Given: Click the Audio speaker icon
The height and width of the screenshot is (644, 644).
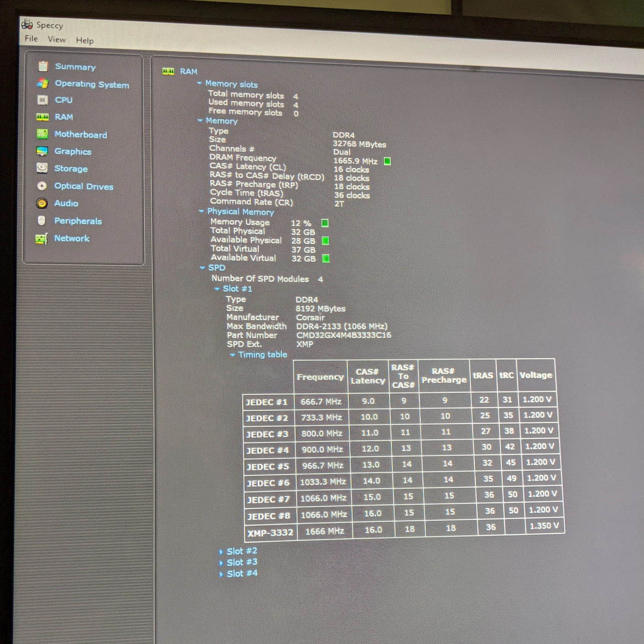Looking at the screenshot, I should pos(41,203).
